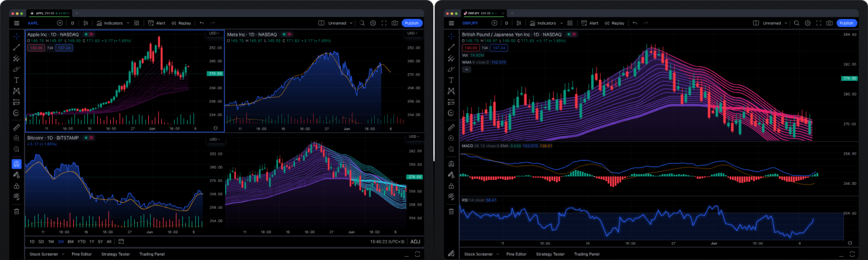Viewport: 868px width, 260px height.
Task: Open the Pine Editor tab in AAPL window
Action: click(x=82, y=254)
